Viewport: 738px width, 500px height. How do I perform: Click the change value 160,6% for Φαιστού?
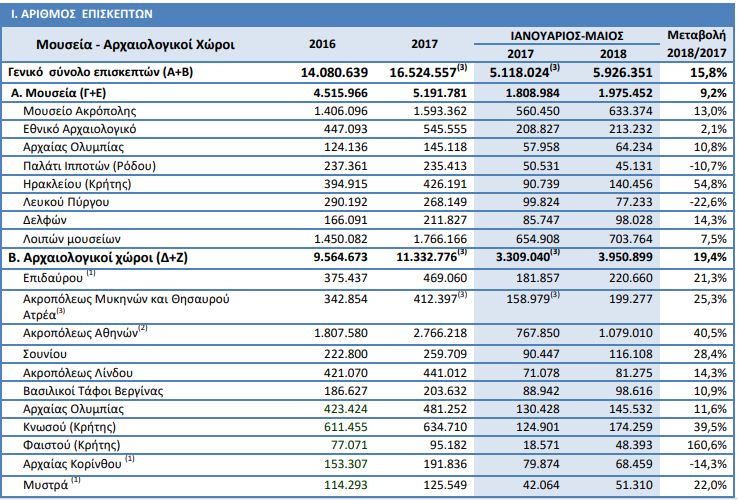coord(707,445)
